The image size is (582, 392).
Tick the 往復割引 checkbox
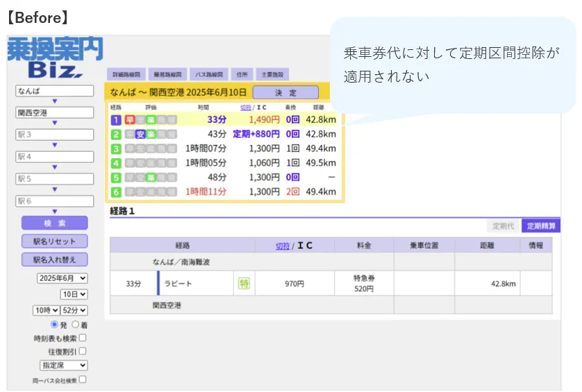pos(83,352)
